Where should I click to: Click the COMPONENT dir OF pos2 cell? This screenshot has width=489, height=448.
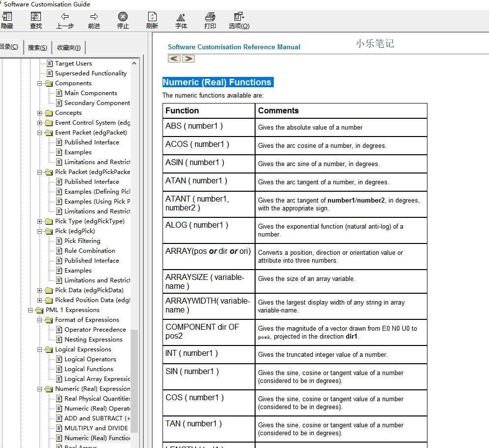pyautogui.click(x=209, y=332)
